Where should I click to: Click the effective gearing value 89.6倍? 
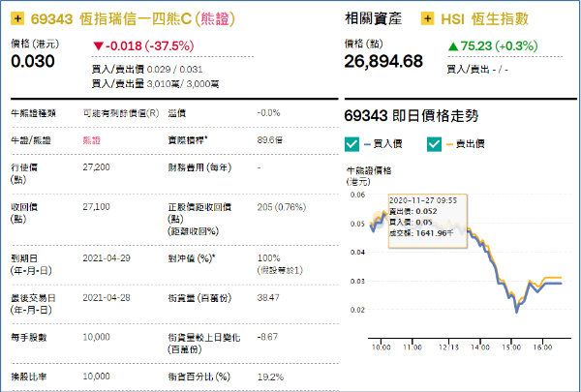tap(270, 139)
